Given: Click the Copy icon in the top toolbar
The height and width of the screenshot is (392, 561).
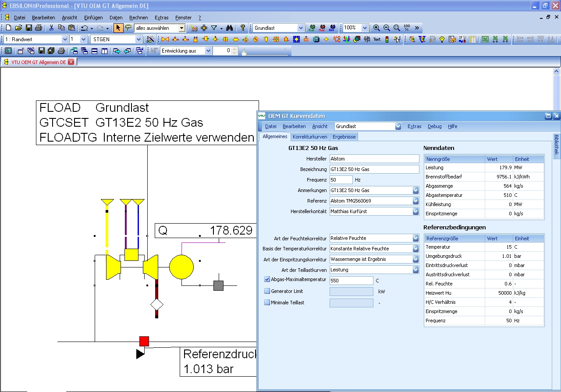Looking at the screenshot, I should click(x=61, y=28).
